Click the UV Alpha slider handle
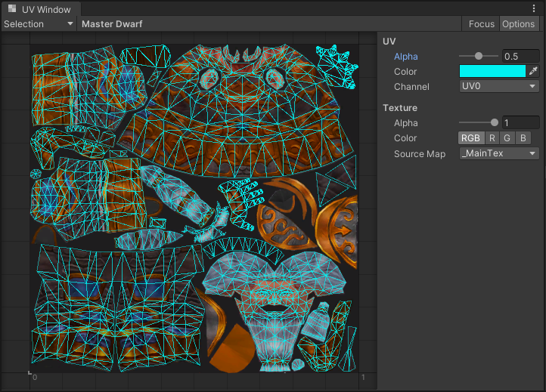Image resolution: width=546 pixels, height=392 pixels. point(479,56)
